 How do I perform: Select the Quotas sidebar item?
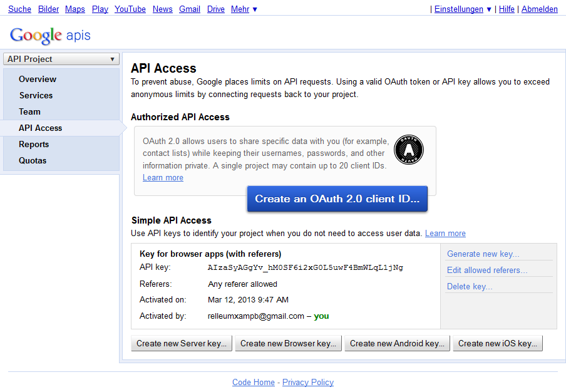[34, 160]
